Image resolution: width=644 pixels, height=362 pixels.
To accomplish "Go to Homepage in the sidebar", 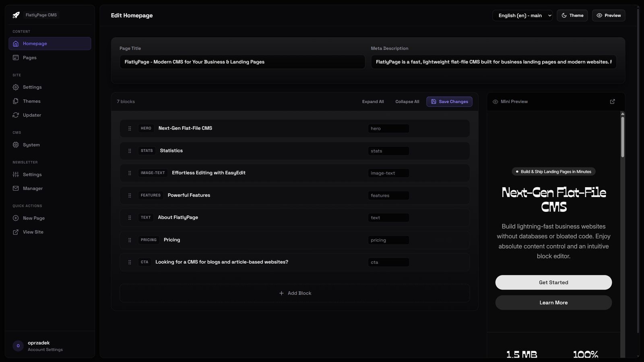I will click(50, 43).
